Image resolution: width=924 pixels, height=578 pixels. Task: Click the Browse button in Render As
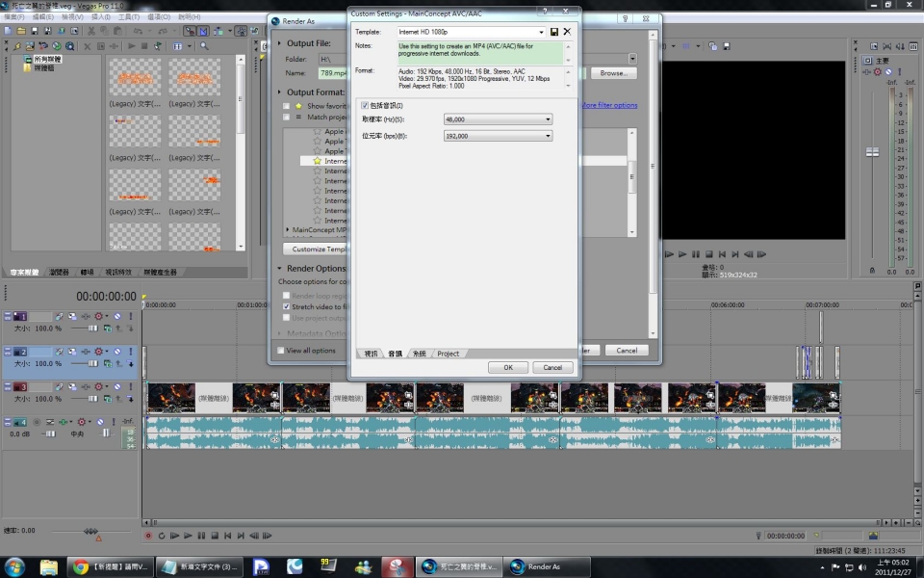click(x=612, y=73)
